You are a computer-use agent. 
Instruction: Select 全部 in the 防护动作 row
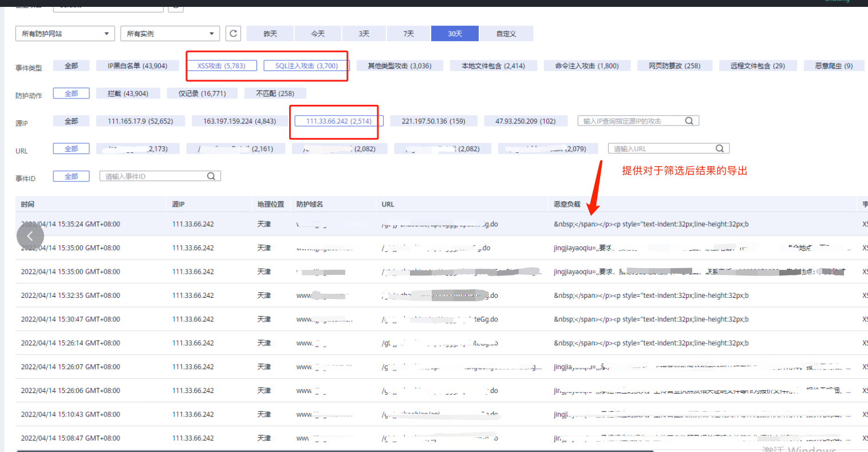pos(72,93)
